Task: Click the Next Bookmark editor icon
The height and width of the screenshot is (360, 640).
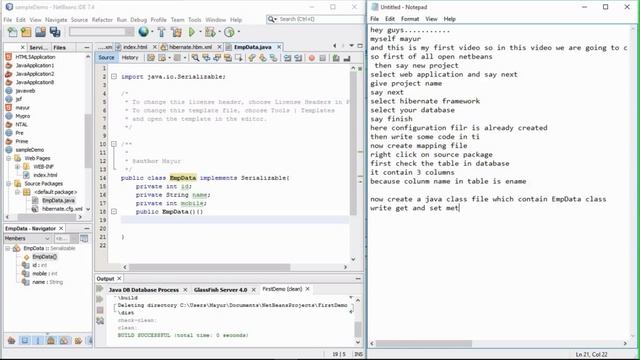Action: coord(262,58)
